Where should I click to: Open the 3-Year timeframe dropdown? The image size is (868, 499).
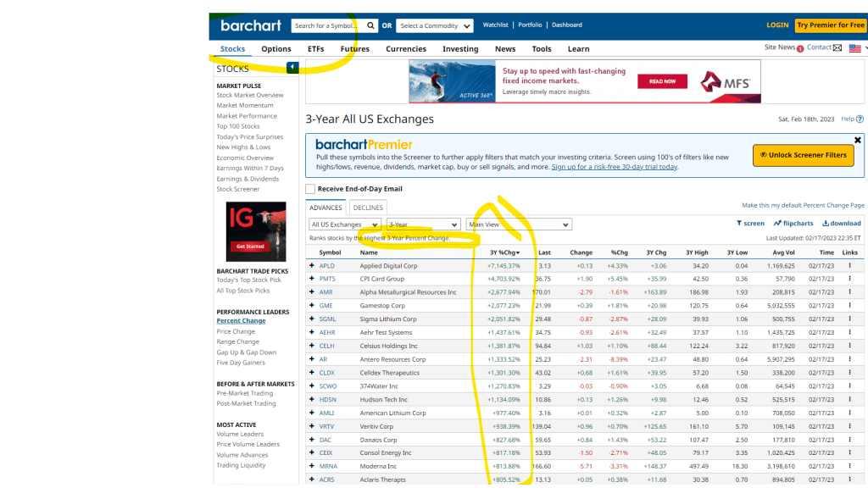422,225
